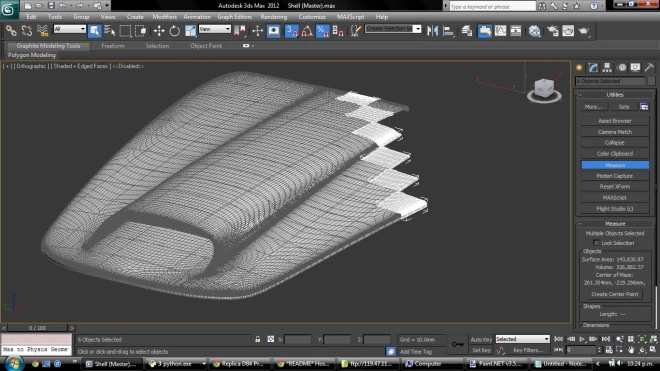Click the Align tool icon

pos(449,31)
